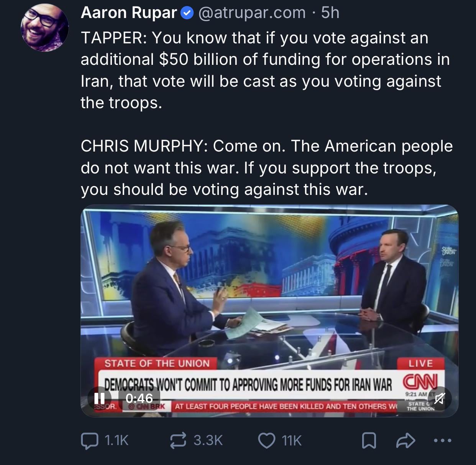Unmute the video with the speaker icon

pyautogui.click(x=439, y=399)
